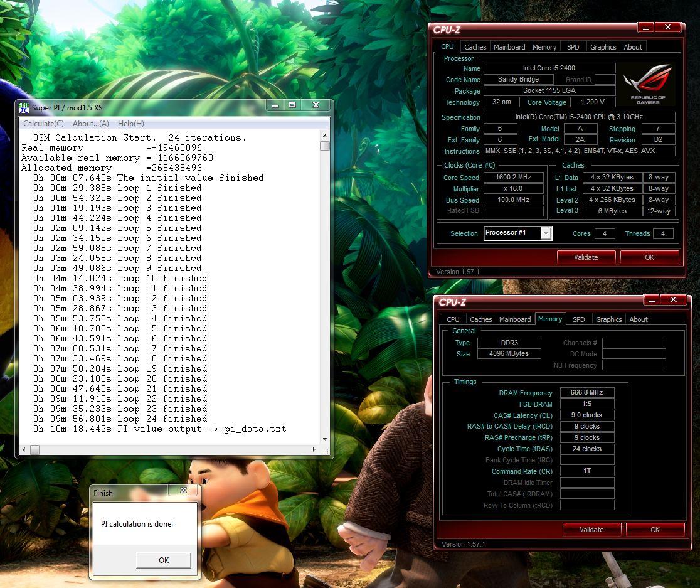Click the Code Name field Sandy Bridge

click(518, 80)
